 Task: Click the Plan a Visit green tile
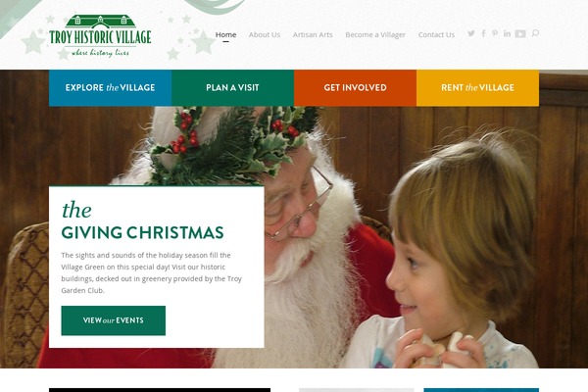pos(232,88)
